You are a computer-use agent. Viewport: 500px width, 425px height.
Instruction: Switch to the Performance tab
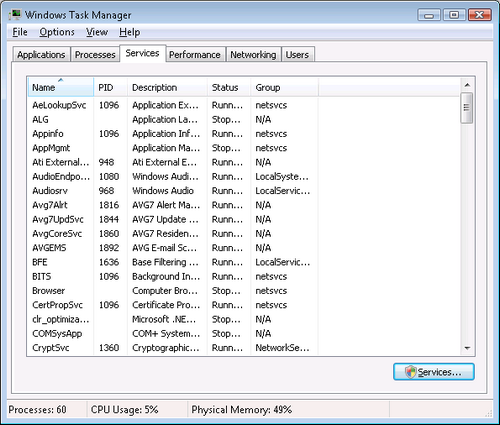click(x=195, y=54)
